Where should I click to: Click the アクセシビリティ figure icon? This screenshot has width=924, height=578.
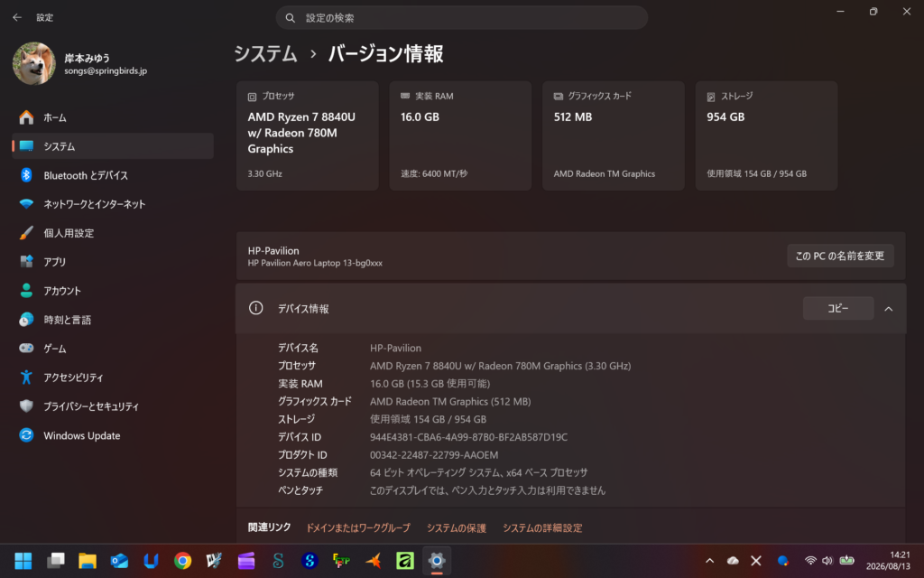point(26,377)
